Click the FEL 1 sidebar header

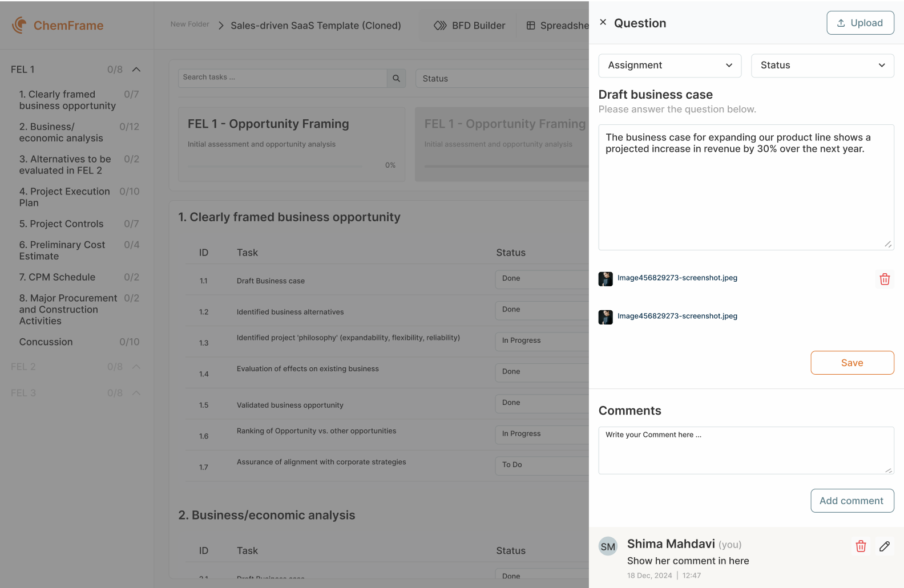76,70
